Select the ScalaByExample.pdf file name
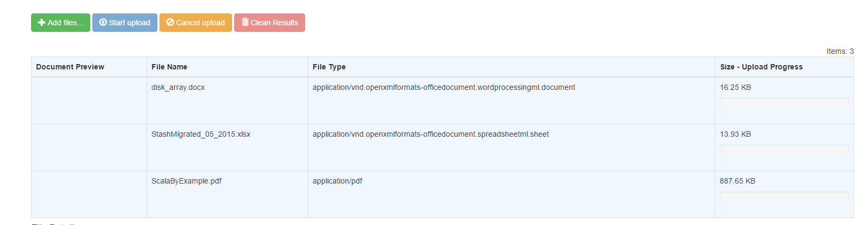Screen dimensions: 868x225 click(x=186, y=181)
